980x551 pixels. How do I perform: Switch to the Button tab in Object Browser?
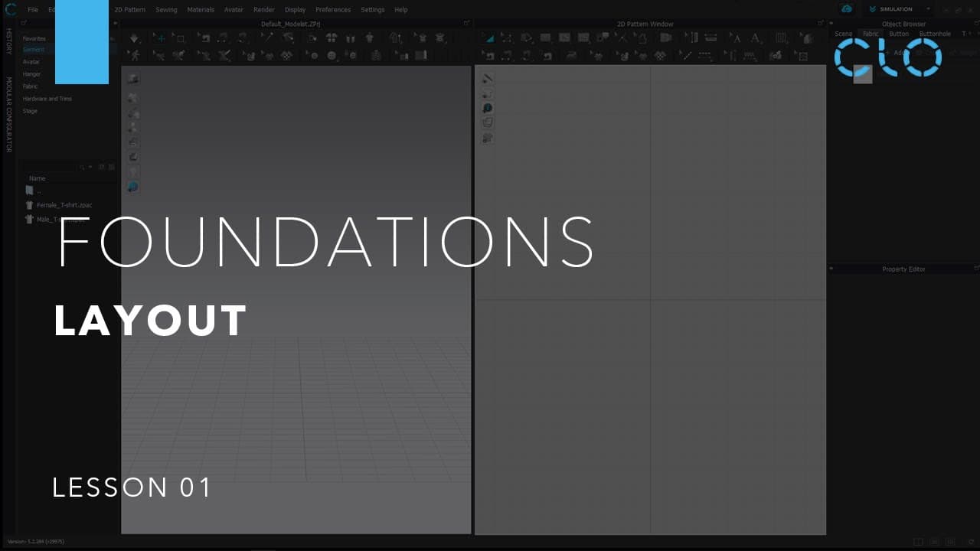[899, 34]
